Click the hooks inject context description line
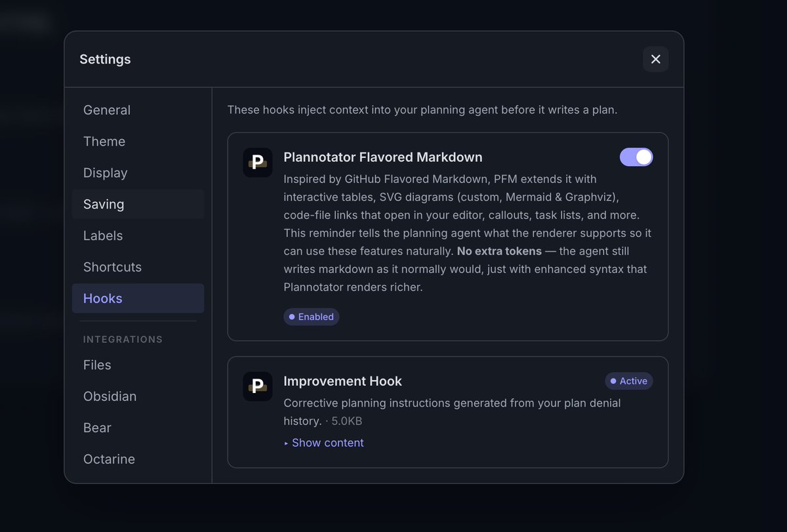Screen dimensions: 787x532 coord(422,110)
